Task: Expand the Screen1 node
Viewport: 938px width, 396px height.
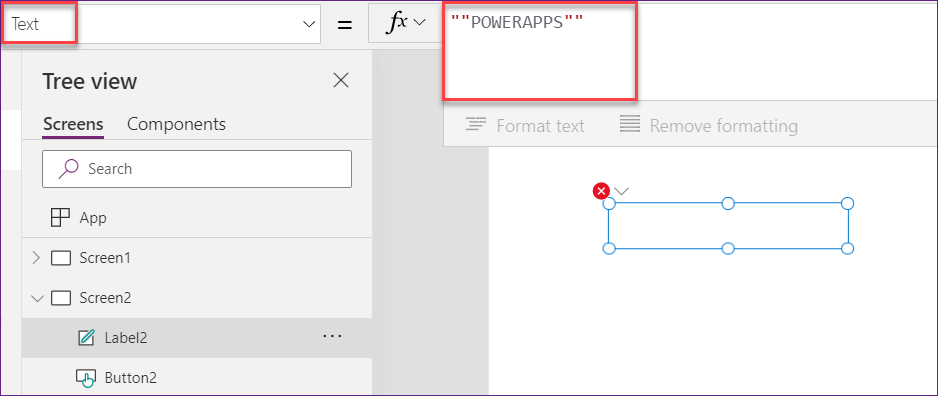Action: click(36, 258)
